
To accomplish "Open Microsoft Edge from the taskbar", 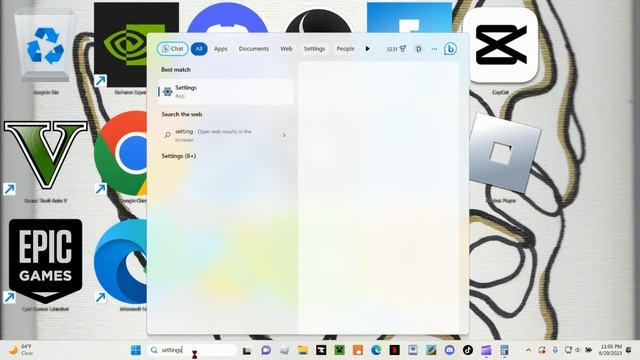I will click(x=376, y=350).
